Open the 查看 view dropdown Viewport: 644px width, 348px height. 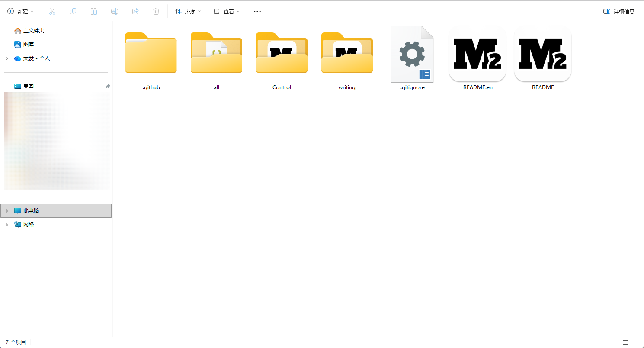(x=226, y=11)
